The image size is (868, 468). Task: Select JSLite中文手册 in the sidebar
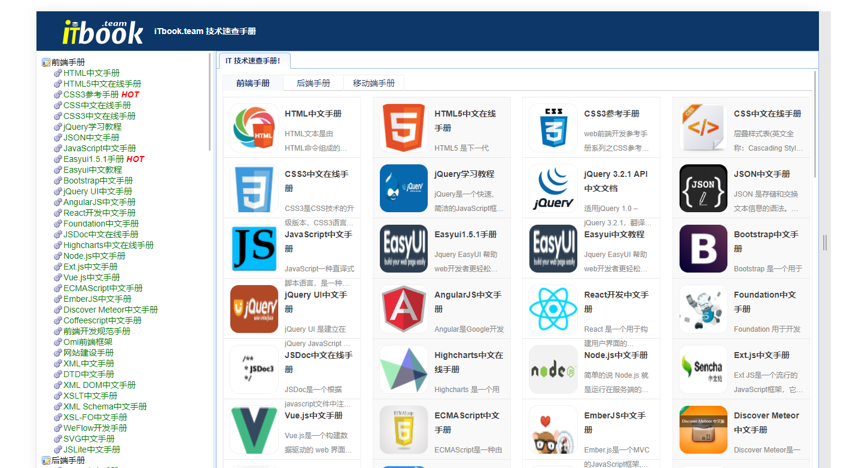(x=92, y=449)
